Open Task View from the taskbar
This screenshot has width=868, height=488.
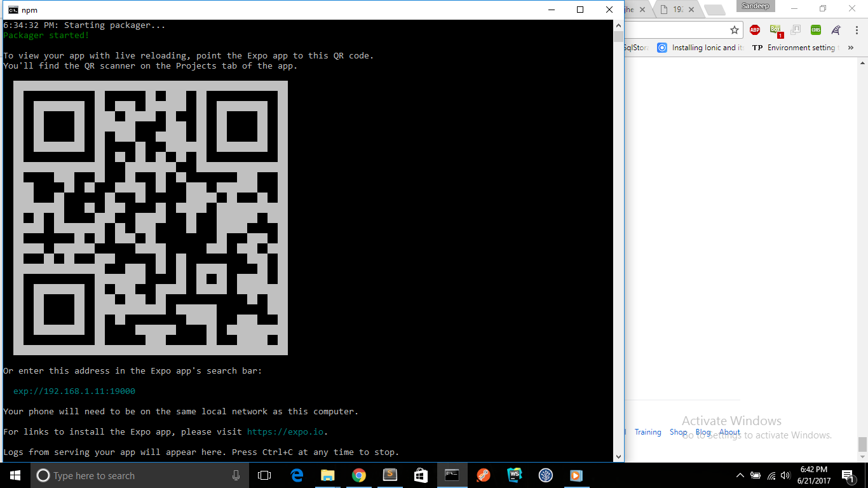pyautogui.click(x=264, y=475)
